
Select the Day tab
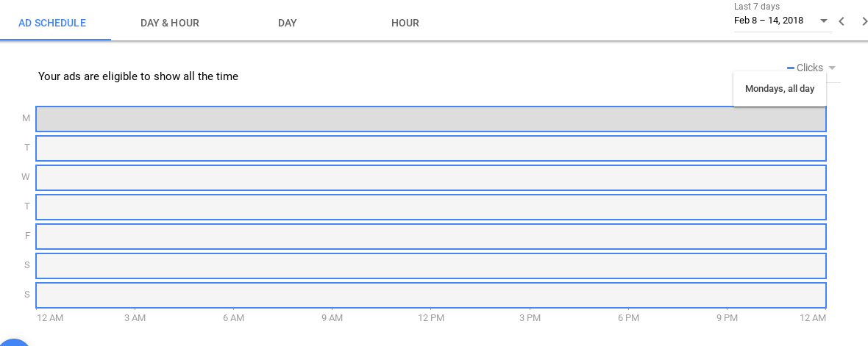[x=288, y=23]
